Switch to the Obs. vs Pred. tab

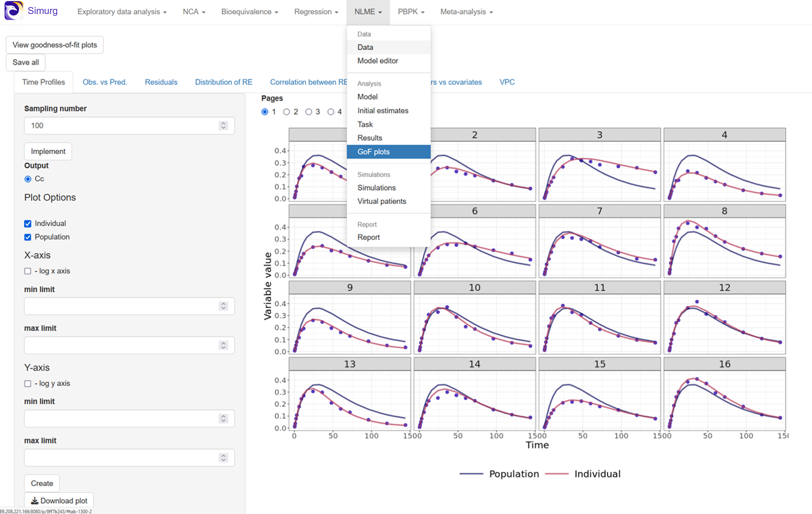coord(105,82)
